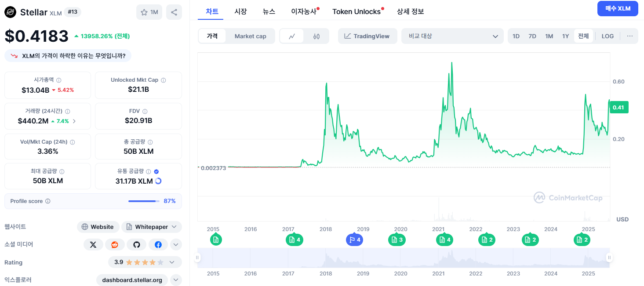Set chart range to 1M

tap(549, 36)
